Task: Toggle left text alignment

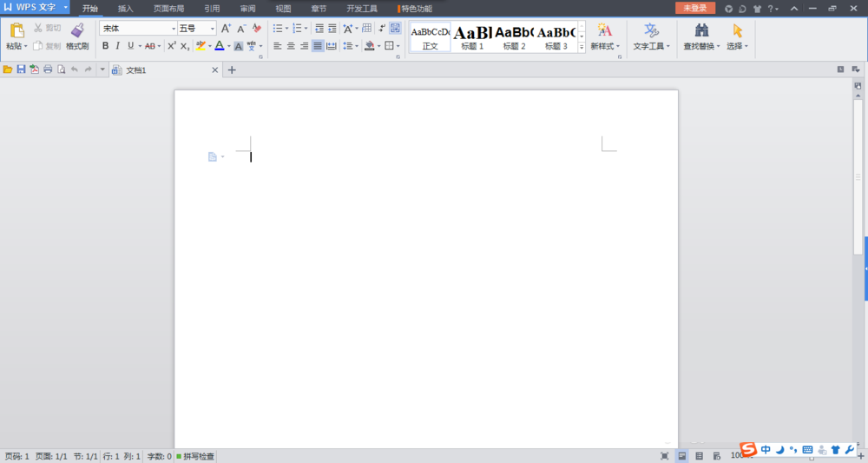Action: tap(278, 46)
